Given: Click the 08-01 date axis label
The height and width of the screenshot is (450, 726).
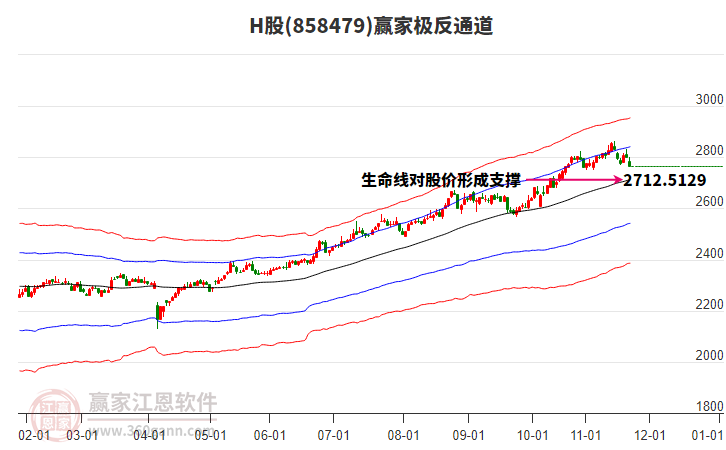Looking at the screenshot, I should 403,436.
